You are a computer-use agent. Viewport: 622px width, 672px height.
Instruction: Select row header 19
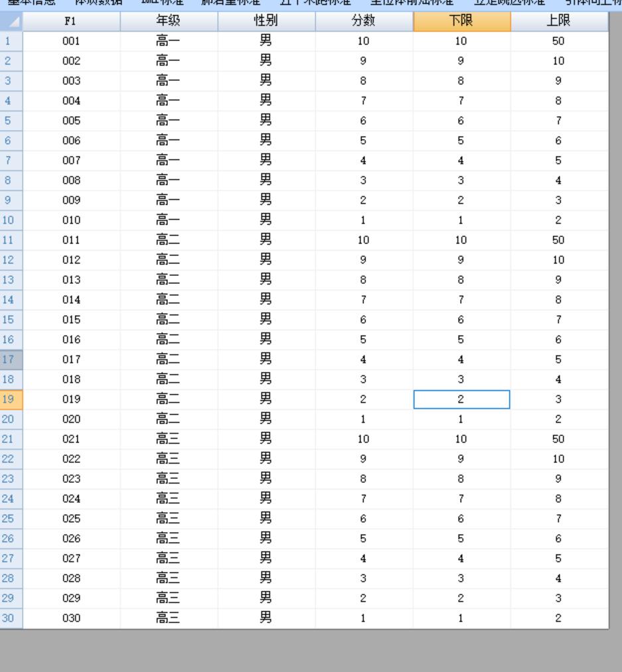11,399
